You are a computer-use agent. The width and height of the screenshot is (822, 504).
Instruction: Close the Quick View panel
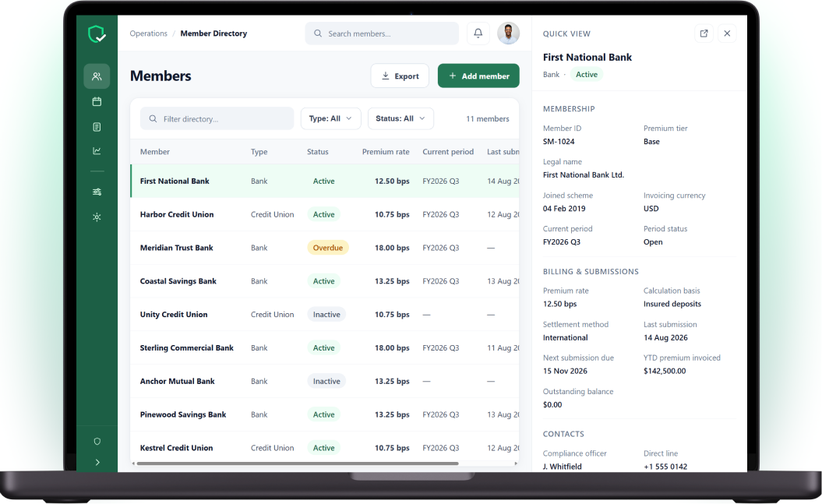pyautogui.click(x=727, y=33)
